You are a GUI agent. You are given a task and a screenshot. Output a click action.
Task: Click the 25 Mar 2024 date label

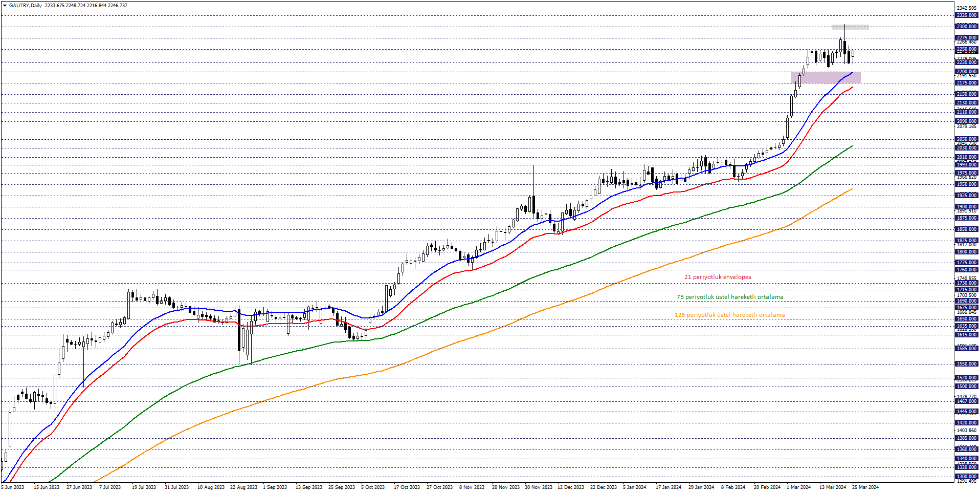point(865,487)
